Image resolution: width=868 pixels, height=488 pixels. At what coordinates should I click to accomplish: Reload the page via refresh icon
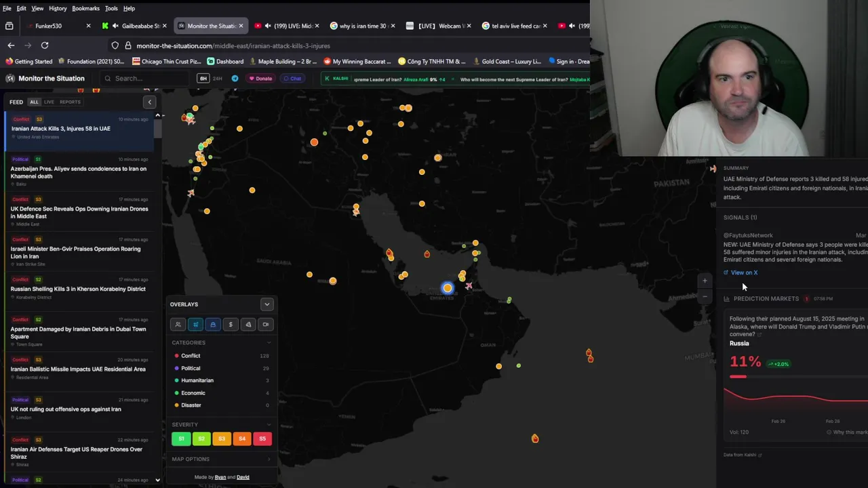pos(45,45)
